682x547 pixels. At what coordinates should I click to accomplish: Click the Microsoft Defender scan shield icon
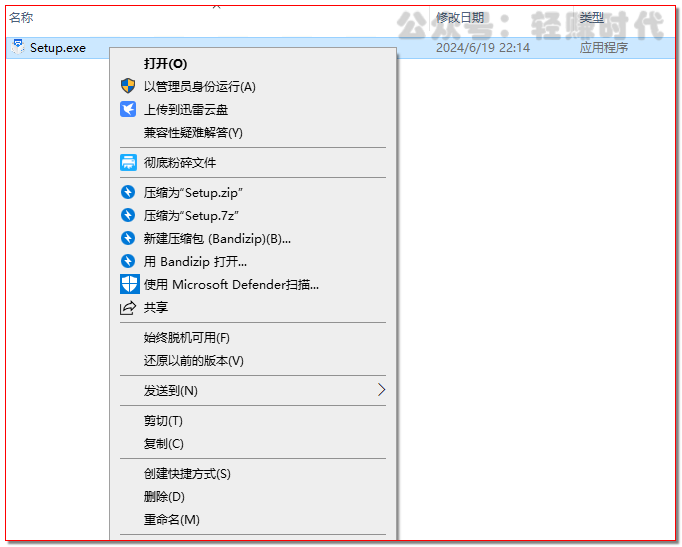pos(128,284)
